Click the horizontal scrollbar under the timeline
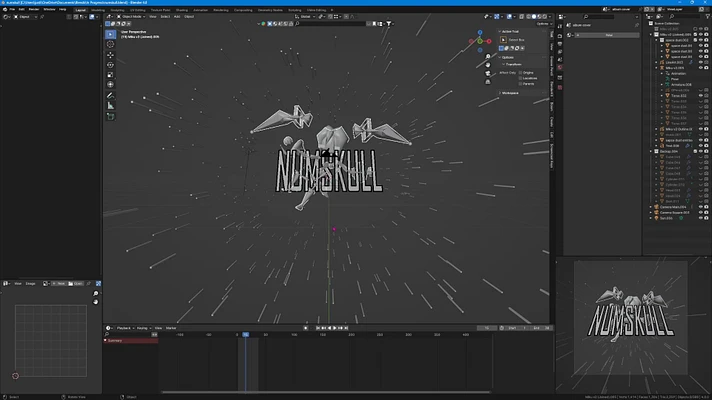This screenshot has height=400, width=712. tap(326, 392)
